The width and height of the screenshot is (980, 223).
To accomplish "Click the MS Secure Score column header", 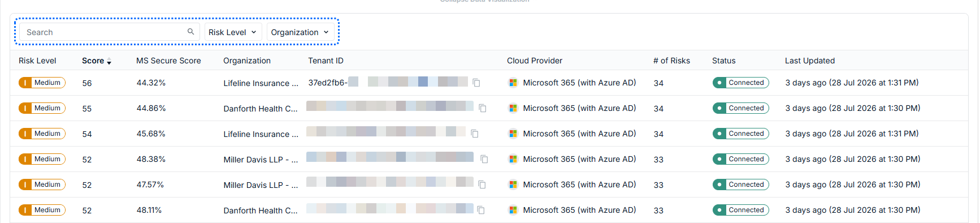I will (x=168, y=61).
